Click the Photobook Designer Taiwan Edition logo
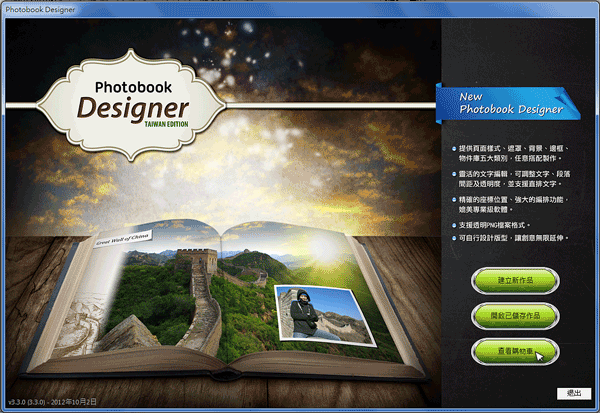Image resolution: width=600 pixels, height=413 pixels. (131, 105)
